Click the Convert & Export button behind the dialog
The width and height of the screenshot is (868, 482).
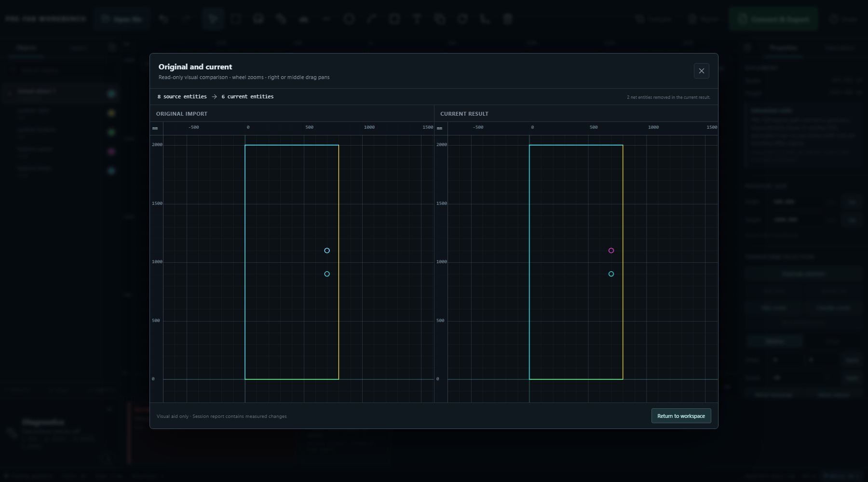773,19
